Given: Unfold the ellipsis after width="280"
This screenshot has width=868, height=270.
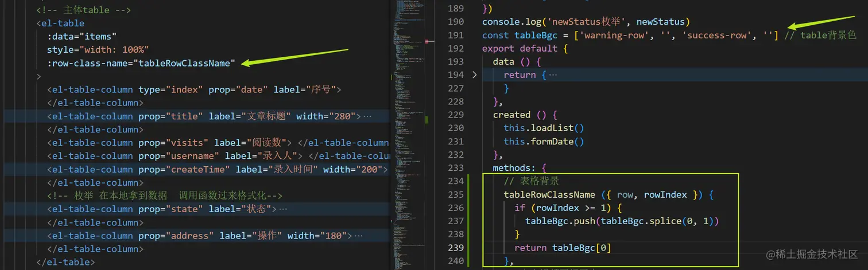Looking at the screenshot, I should [367, 116].
